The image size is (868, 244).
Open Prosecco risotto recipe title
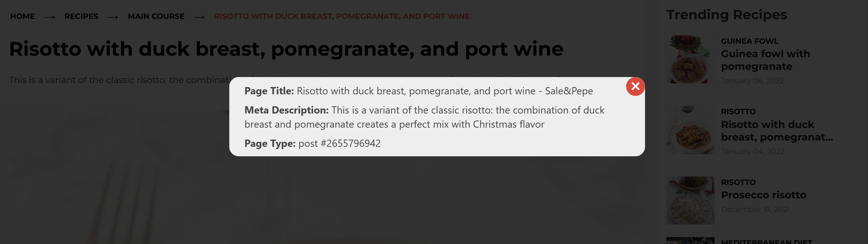pyautogui.click(x=763, y=195)
